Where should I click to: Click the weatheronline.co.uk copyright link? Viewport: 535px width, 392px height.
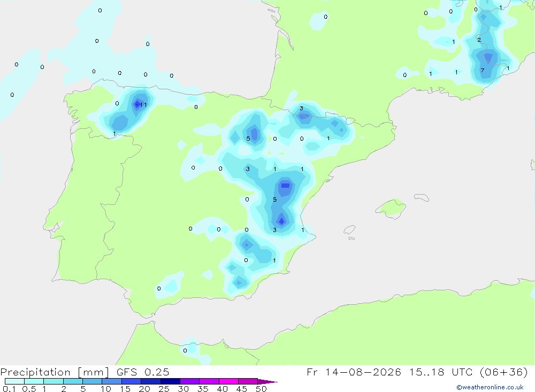490,387
